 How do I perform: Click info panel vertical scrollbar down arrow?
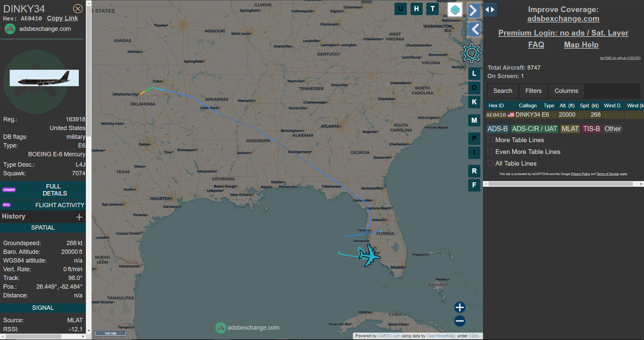click(x=89, y=331)
